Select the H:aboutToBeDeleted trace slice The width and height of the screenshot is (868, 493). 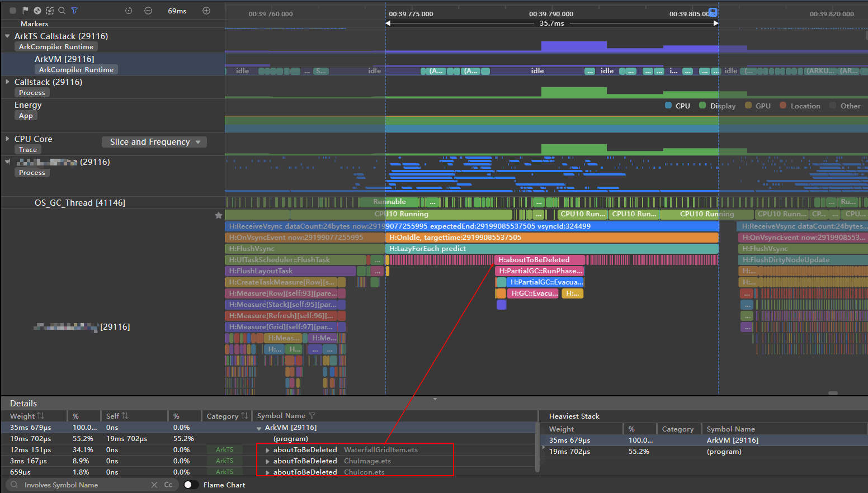click(540, 260)
